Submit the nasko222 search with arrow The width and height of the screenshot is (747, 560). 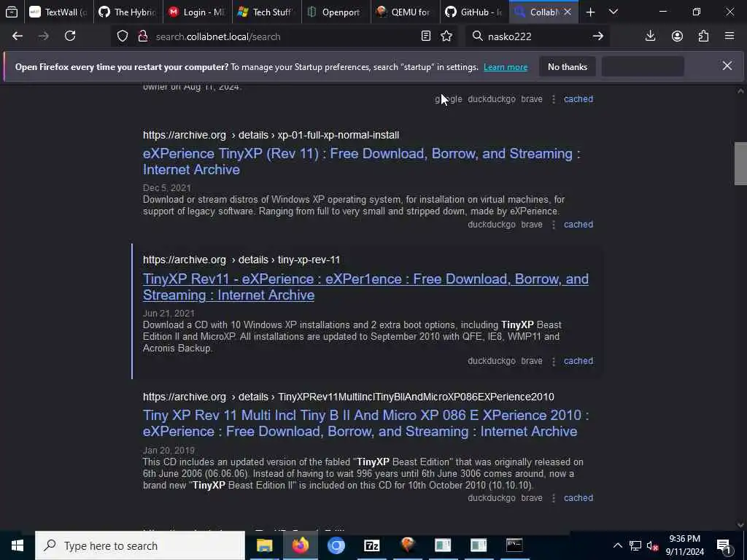[x=598, y=36]
